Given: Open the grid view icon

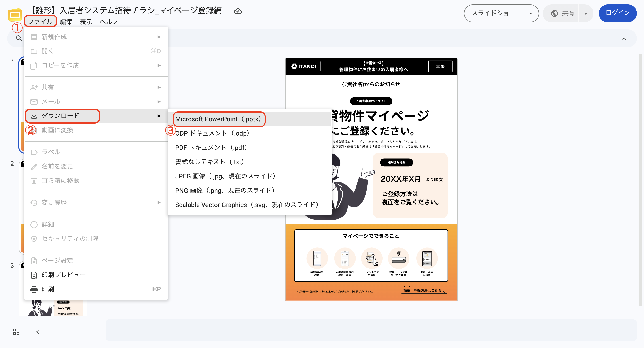Looking at the screenshot, I should (x=16, y=331).
